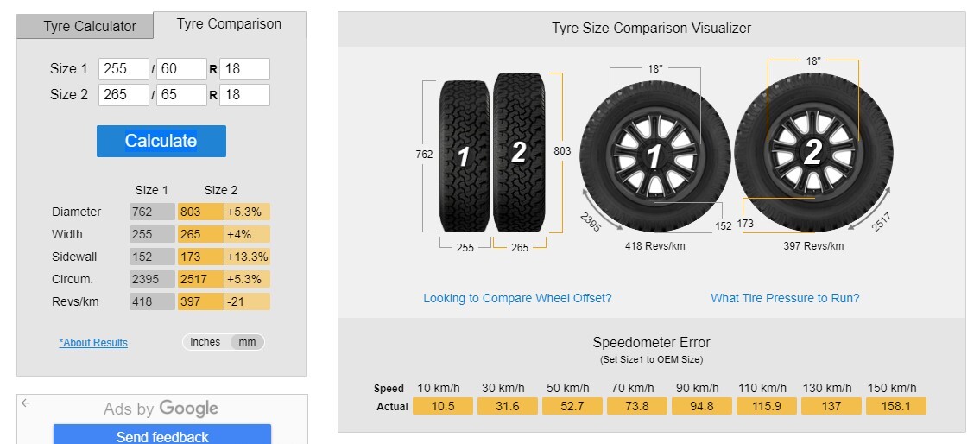Click tyre 2 tread front-view image

[x=519, y=153]
